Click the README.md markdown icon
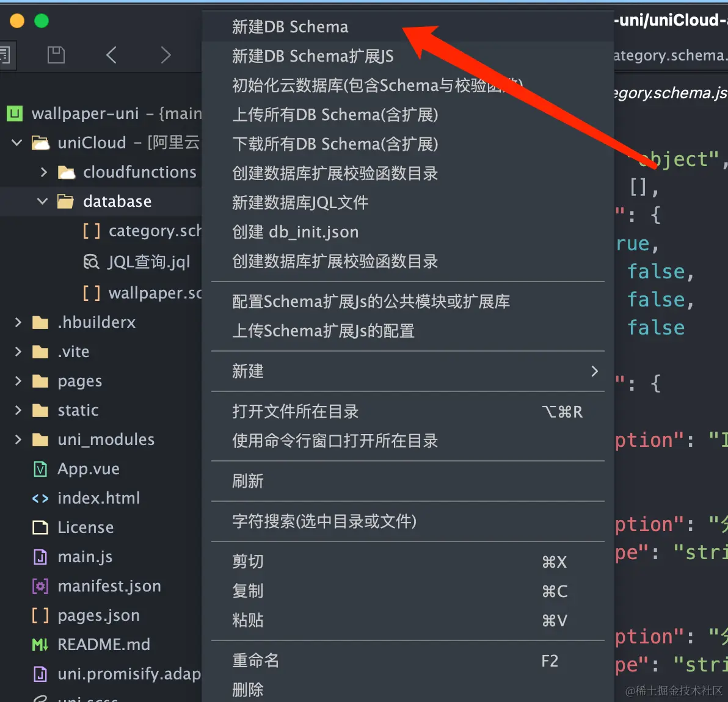This screenshot has width=728, height=702. point(40,645)
